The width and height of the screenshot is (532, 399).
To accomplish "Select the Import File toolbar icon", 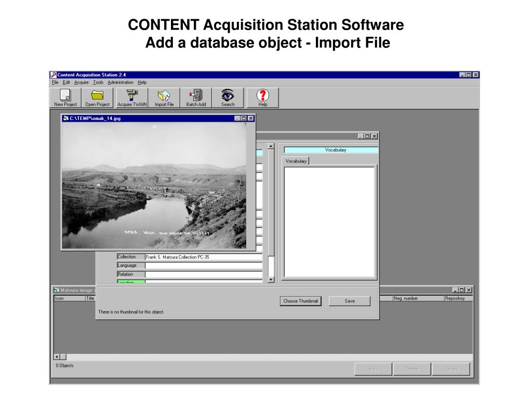I will click(164, 98).
